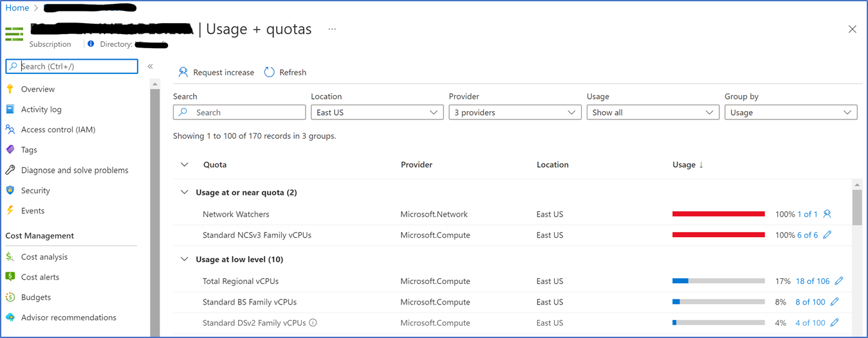Screen dimensions: 868x338
Task: Click the support request icon for Network Watchers
Action: (827, 214)
